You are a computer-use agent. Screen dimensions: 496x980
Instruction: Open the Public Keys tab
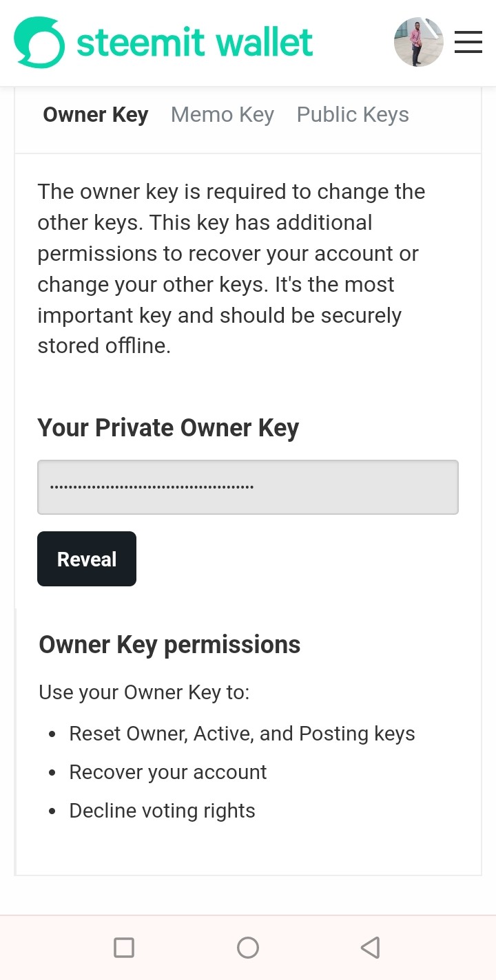tap(353, 115)
